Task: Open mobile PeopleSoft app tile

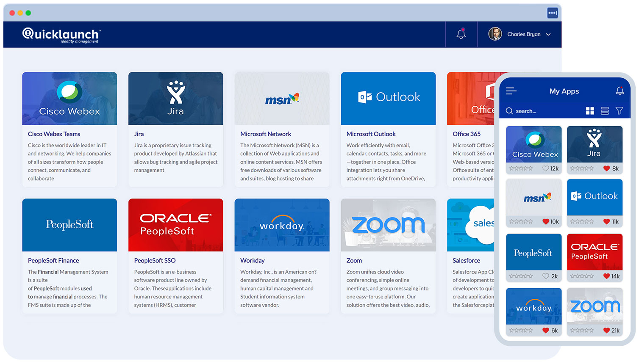Action: point(534,252)
